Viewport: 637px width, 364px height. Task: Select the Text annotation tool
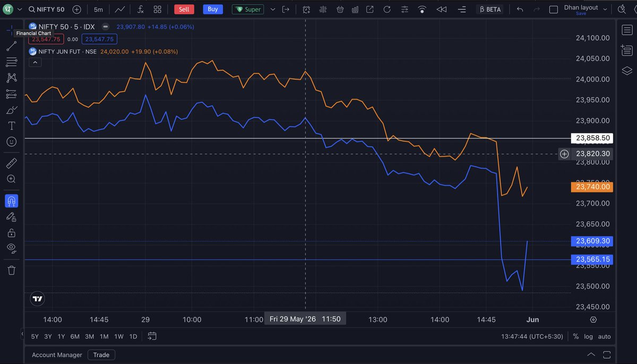coord(11,126)
